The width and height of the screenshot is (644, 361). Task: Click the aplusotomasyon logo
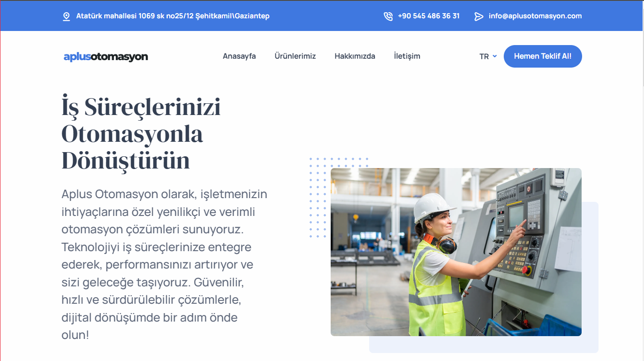[x=106, y=57]
